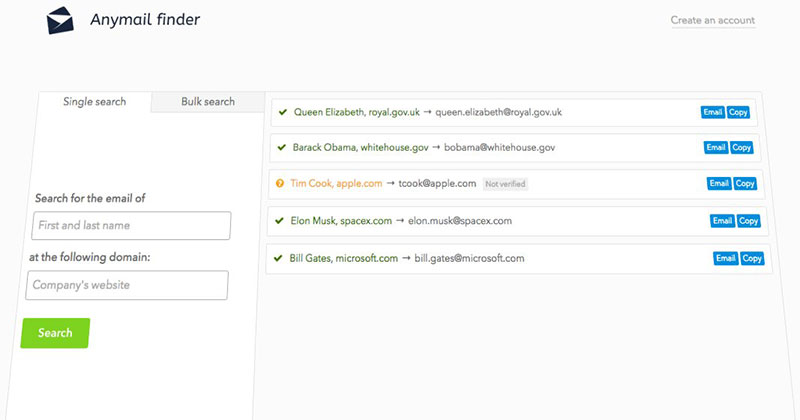Click Email button for Barack Obama row
800x420 pixels.
coord(716,147)
